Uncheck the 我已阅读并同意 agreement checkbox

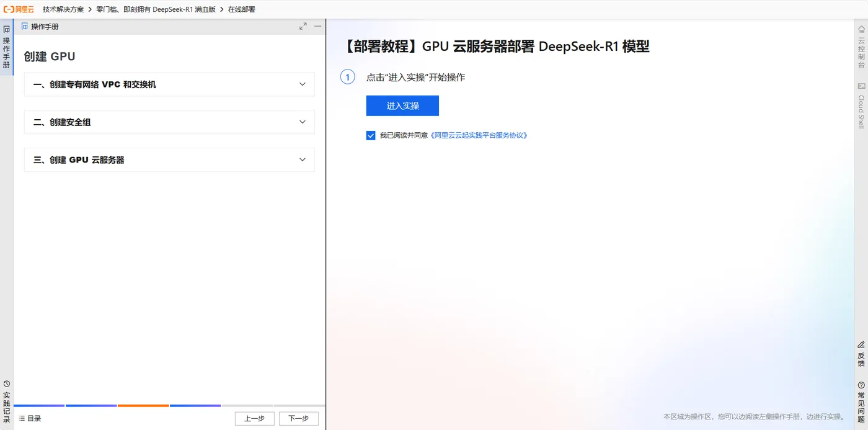click(371, 135)
